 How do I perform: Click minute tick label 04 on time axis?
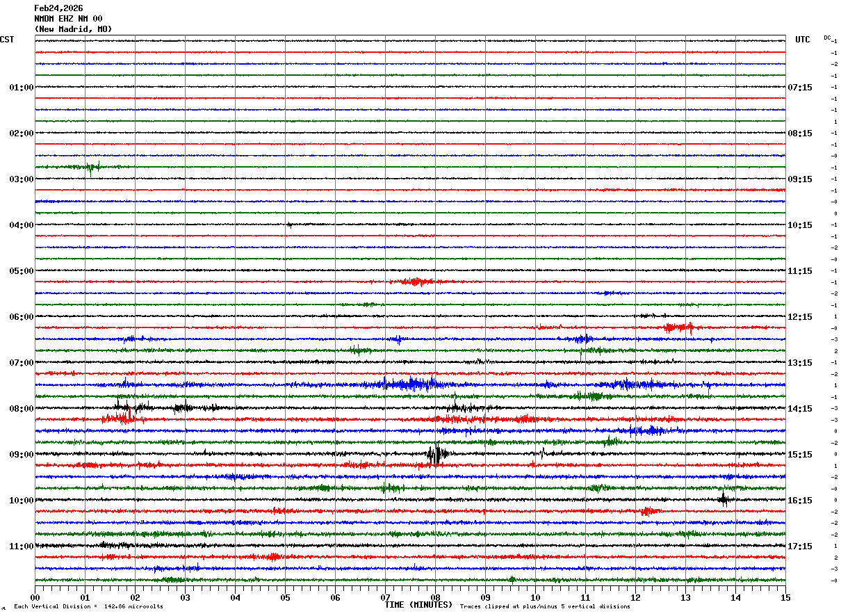tap(235, 597)
